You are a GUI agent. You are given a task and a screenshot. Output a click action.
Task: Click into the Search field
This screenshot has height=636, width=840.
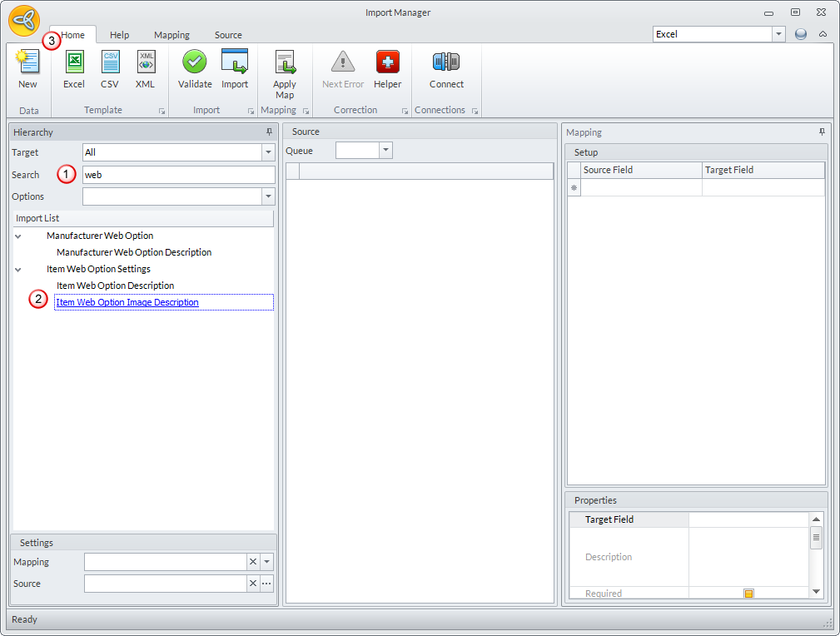(x=178, y=175)
